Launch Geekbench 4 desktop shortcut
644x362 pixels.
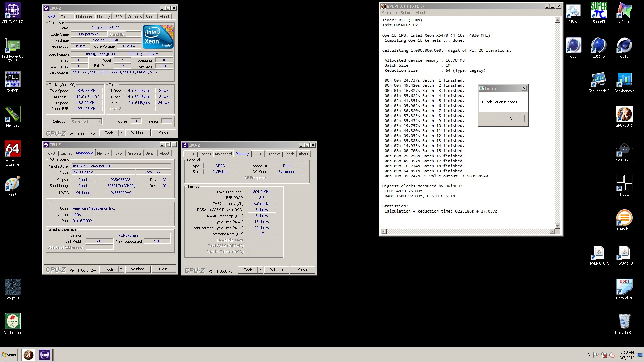[624, 82]
